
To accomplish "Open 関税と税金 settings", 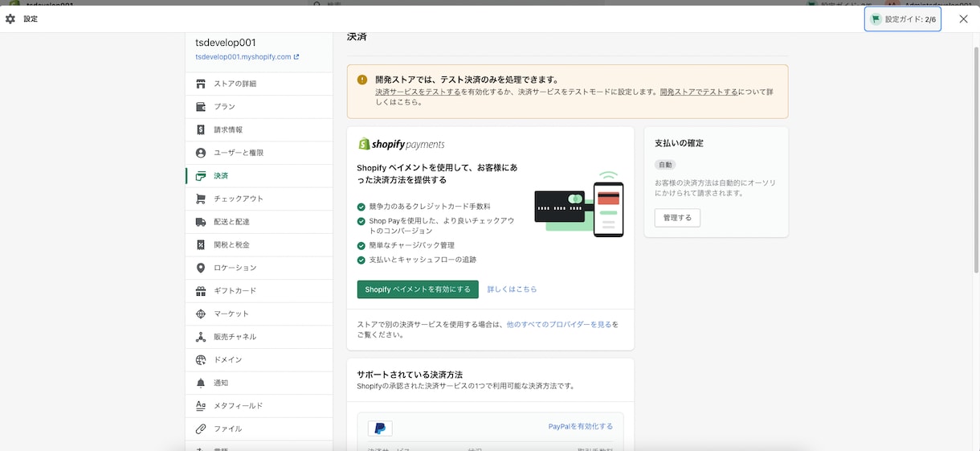I will 259,244.
